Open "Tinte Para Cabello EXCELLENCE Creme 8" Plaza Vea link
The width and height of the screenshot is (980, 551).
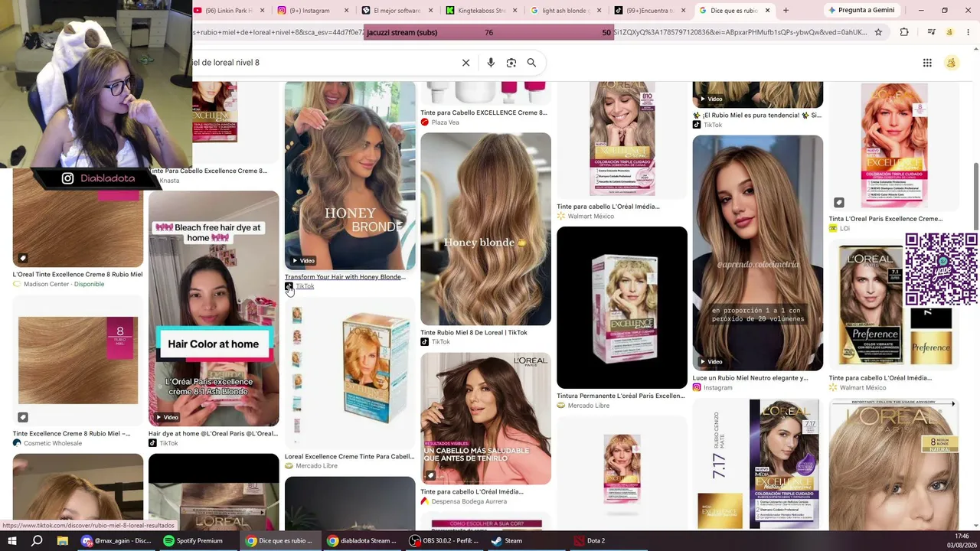tap(484, 112)
